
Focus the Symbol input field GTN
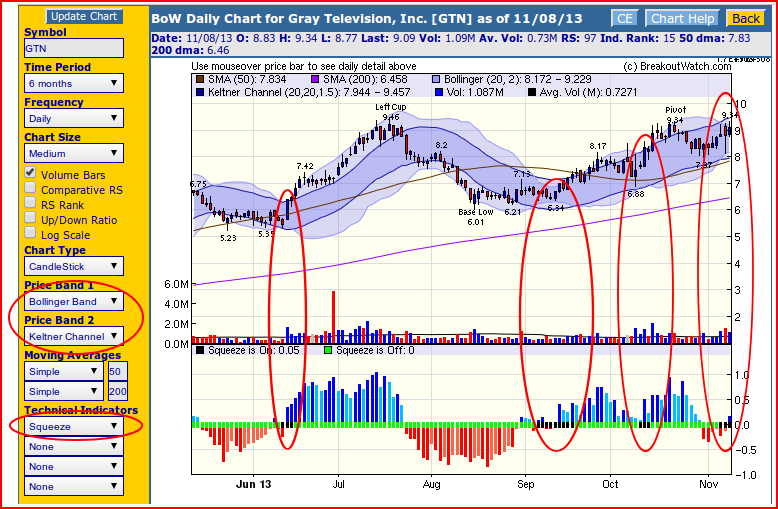[74, 49]
